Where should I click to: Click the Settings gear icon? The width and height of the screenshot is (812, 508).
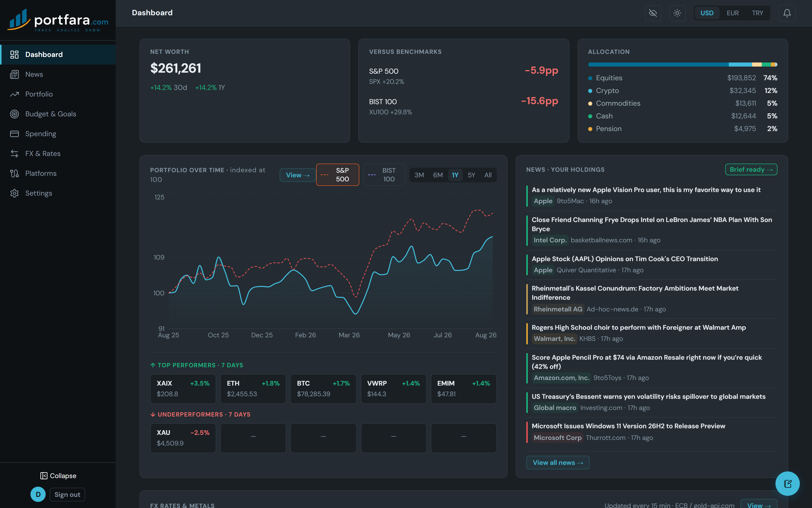point(14,193)
